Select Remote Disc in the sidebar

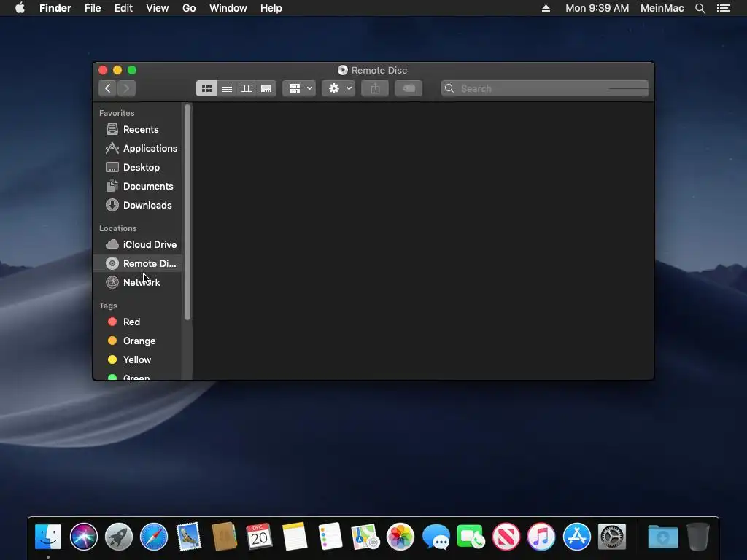tap(137, 263)
